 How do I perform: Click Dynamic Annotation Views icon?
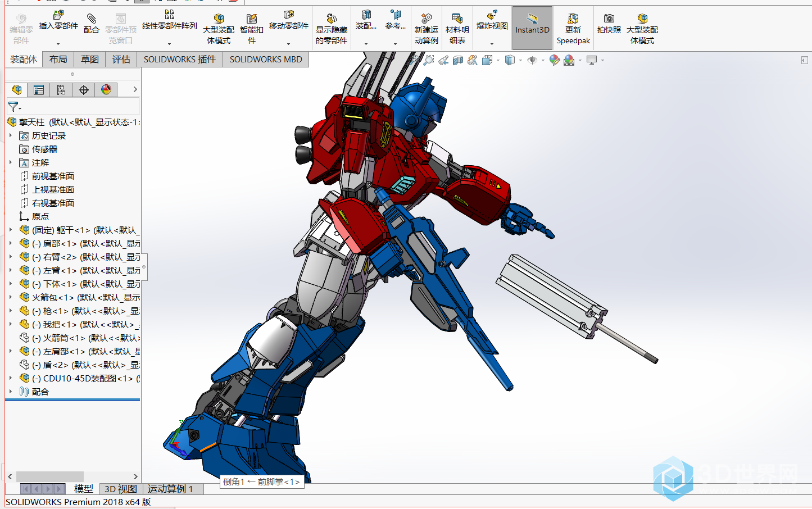pos(473,60)
